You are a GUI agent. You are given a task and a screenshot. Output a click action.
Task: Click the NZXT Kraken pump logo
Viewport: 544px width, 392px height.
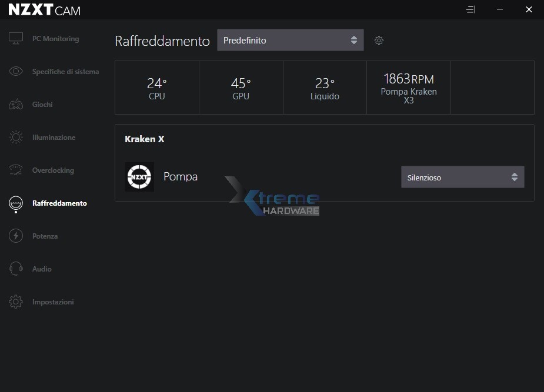[139, 177]
